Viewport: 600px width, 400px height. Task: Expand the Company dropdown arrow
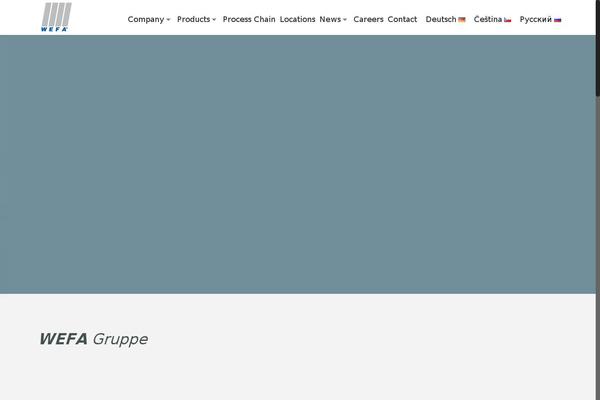[x=168, y=20]
